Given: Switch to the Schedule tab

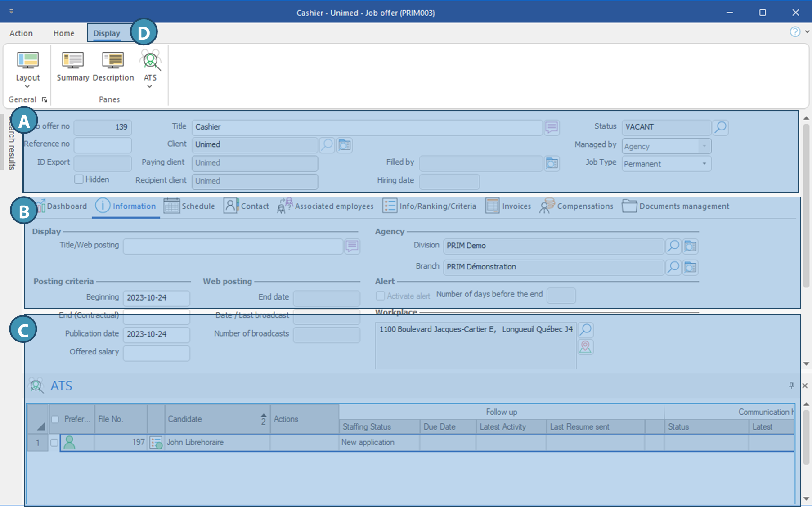Looking at the screenshot, I should pyautogui.click(x=189, y=206).
